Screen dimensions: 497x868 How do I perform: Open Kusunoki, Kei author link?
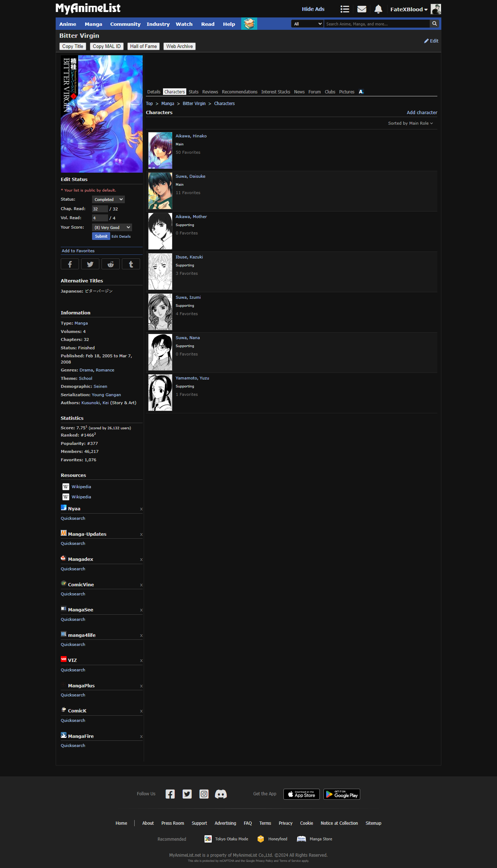tap(95, 403)
